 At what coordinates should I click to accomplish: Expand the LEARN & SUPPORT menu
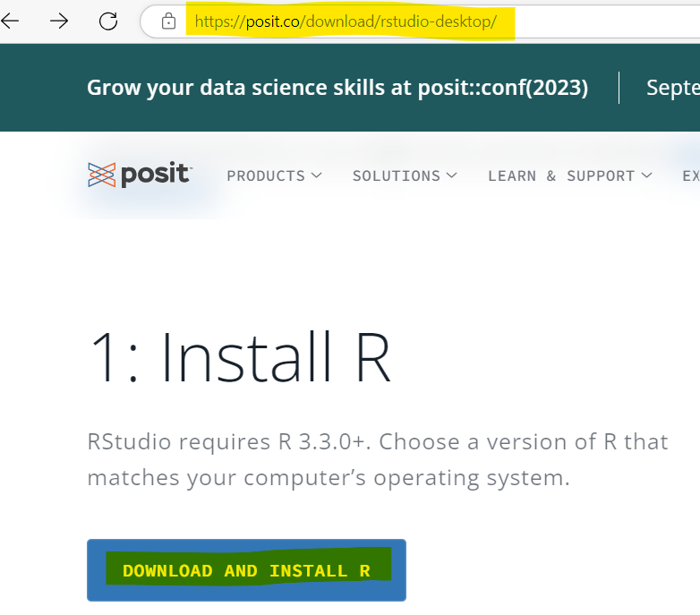(x=570, y=175)
